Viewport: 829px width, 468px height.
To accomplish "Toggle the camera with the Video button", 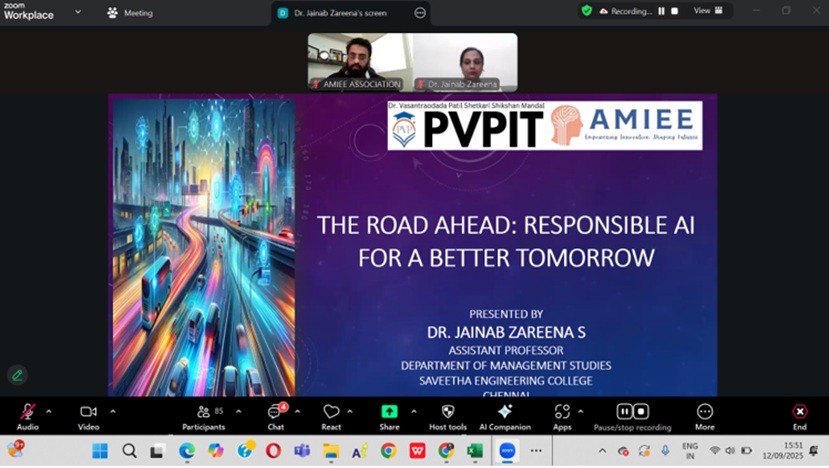I will click(x=88, y=412).
